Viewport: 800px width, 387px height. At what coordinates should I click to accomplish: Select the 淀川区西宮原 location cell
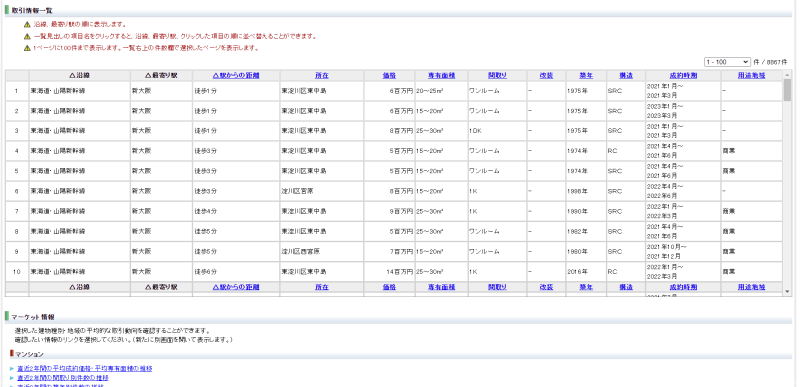tap(322, 251)
